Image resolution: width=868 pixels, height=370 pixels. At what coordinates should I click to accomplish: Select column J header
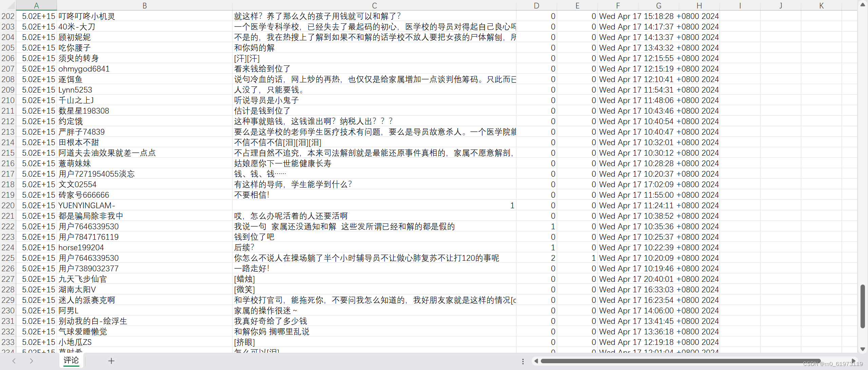(781, 5)
